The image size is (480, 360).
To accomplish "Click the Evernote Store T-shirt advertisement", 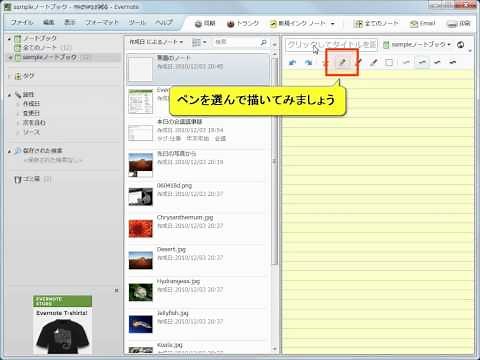I will click(x=62, y=324).
